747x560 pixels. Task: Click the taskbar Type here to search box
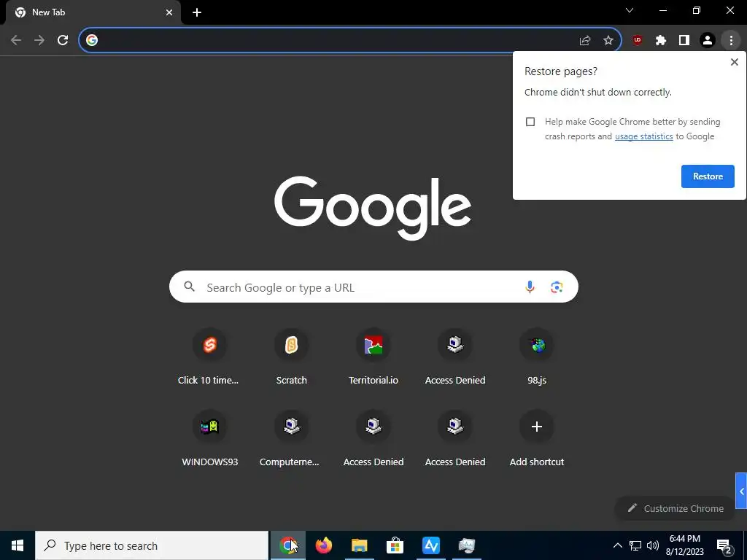pos(152,545)
